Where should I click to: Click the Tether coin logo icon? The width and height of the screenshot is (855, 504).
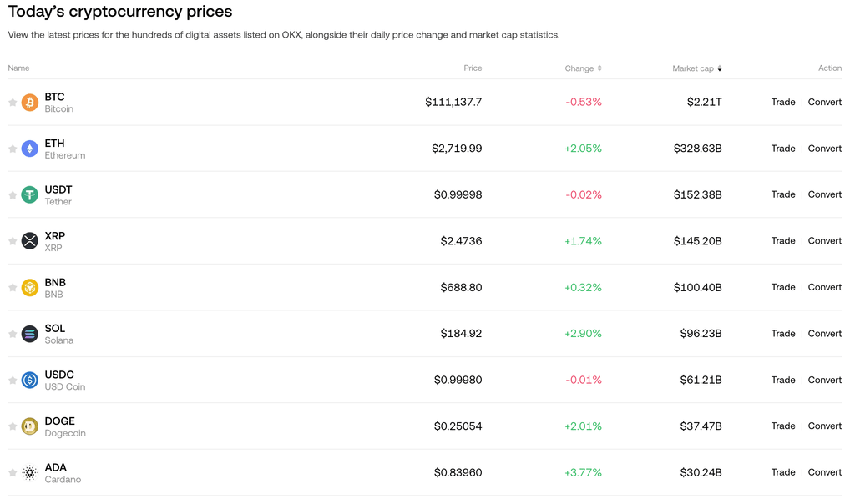point(30,195)
